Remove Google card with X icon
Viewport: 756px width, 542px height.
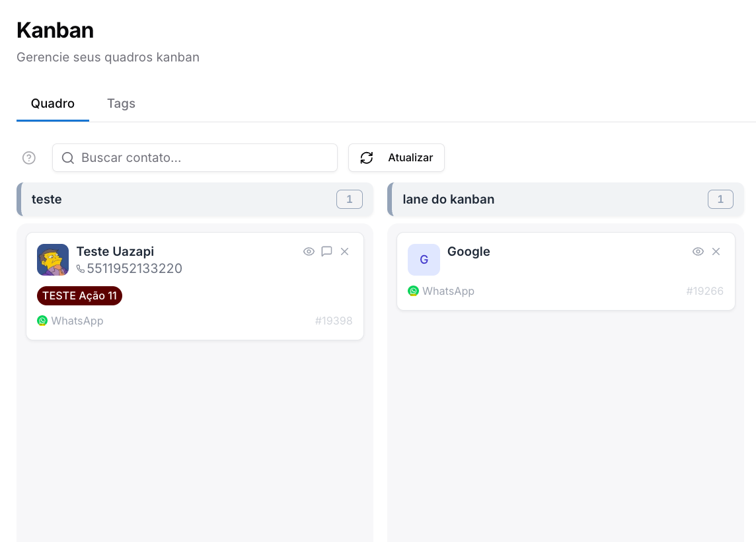click(716, 251)
